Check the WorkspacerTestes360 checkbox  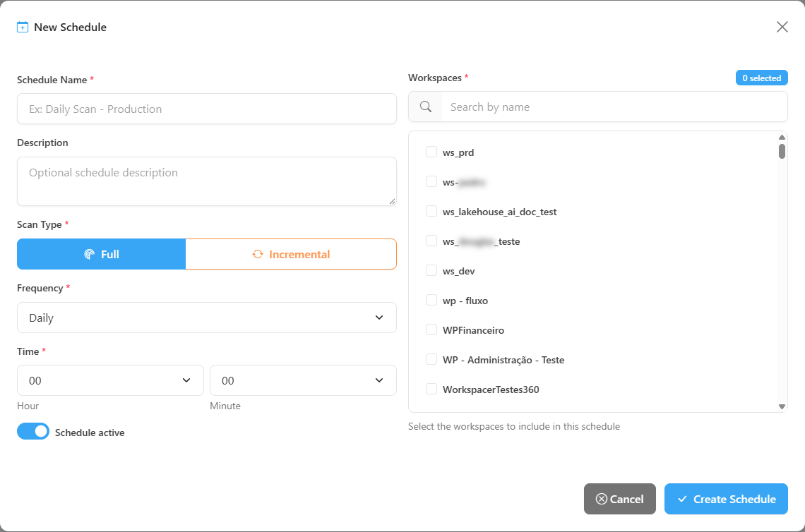[431, 389]
